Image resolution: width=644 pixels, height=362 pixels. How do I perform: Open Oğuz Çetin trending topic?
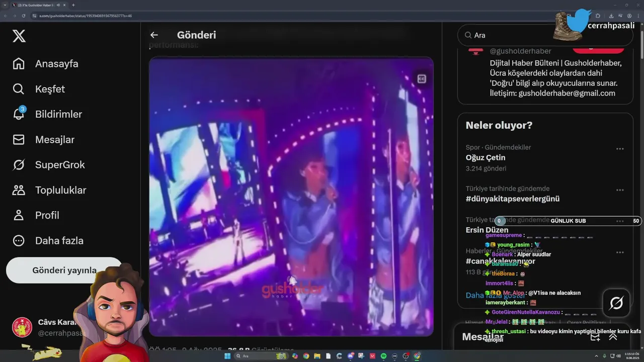[x=486, y=157]
